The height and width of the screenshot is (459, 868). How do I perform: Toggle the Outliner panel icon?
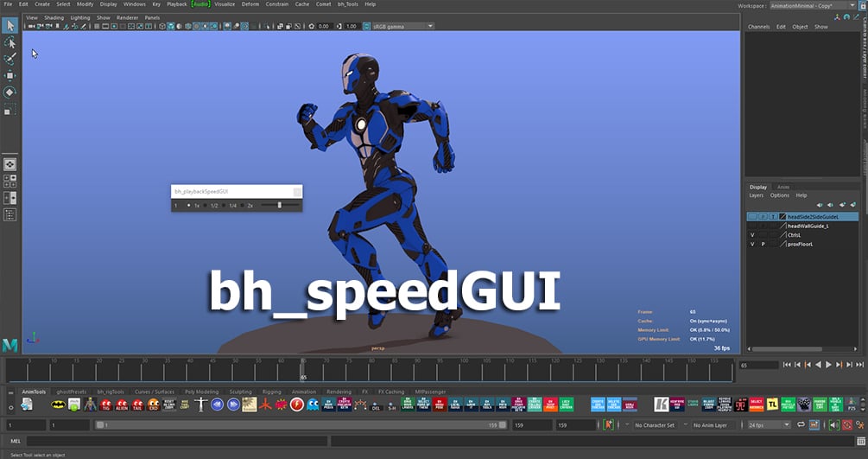coord(10,214)
